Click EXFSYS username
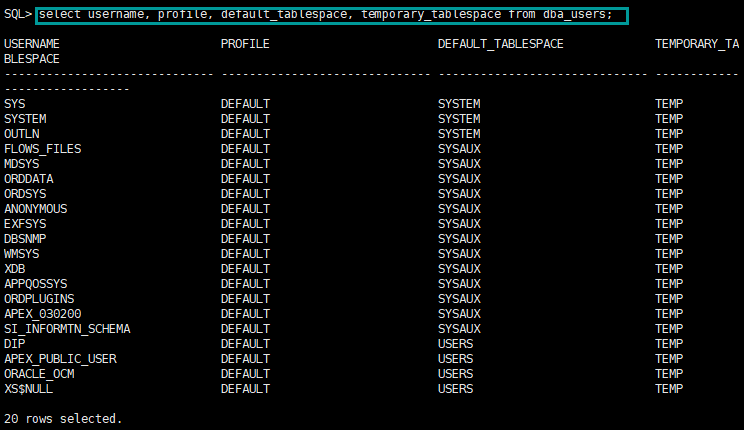Image resolution: width=744 pixels, height=430 pixels. point(25,224)
